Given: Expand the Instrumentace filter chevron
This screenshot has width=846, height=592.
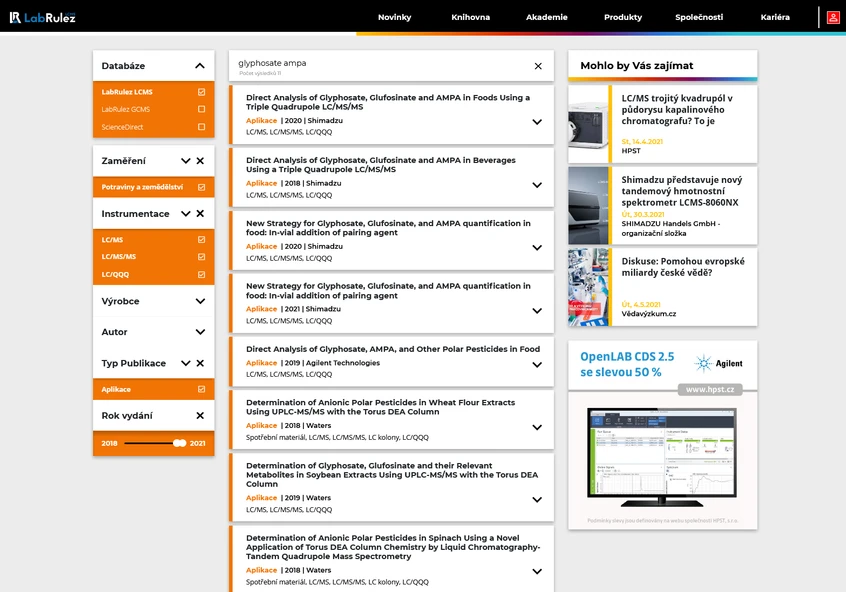Looking at the screenshot, I should coord(186,214).
